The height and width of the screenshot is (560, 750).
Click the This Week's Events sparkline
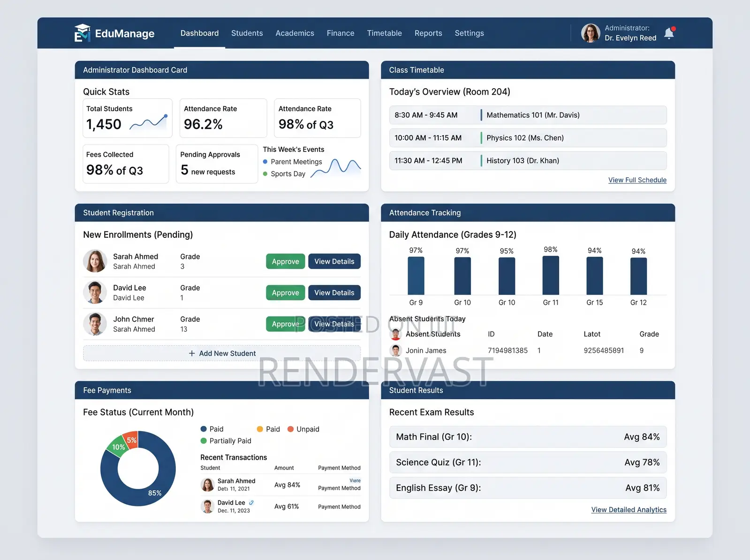tap(336, 168)
